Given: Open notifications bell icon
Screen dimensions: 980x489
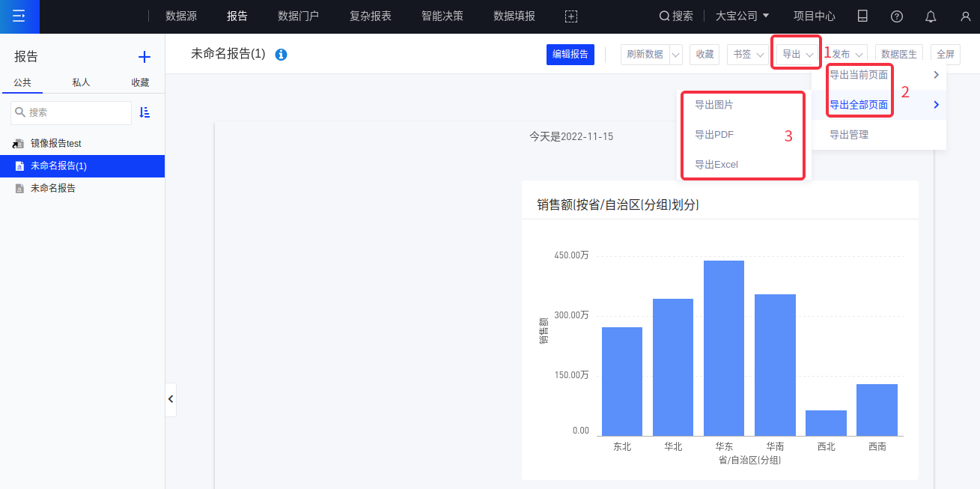Looking at the screenshot, I should click(931, 16).
